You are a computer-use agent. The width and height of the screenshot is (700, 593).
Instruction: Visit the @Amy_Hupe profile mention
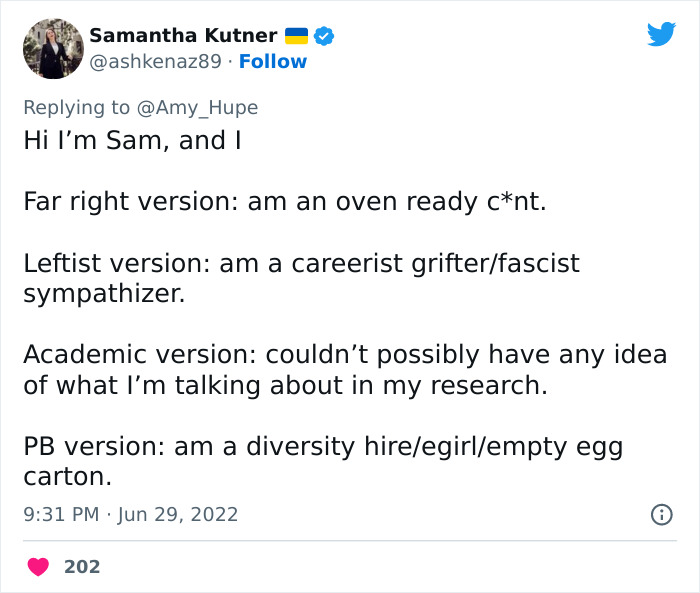point(196,108)
